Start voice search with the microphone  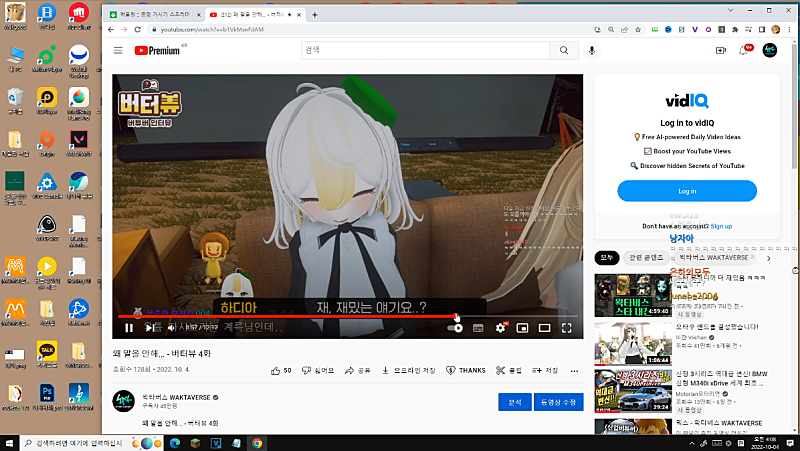[x=592, y=51]
